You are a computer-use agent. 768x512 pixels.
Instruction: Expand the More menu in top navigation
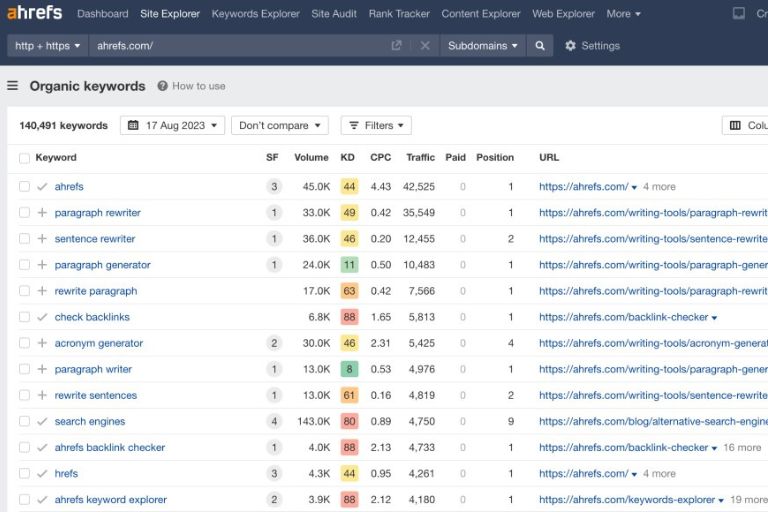(623, 14)
